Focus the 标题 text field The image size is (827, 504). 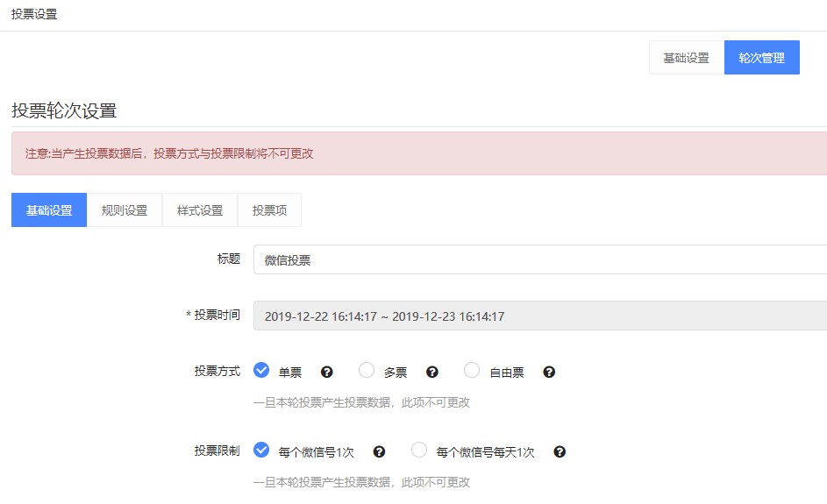click(540, 259)
